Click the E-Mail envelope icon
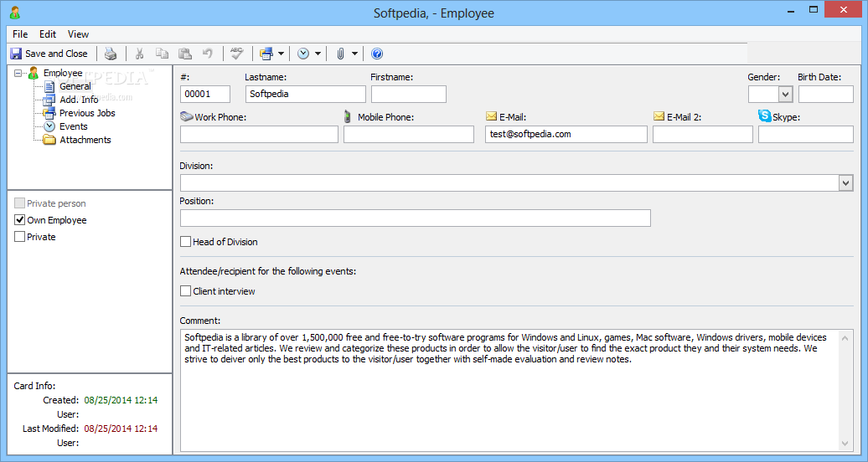 click(491, 116)
